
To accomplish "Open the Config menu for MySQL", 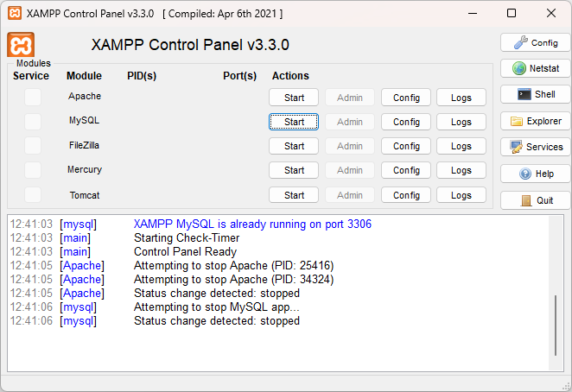I will point(406,122).
